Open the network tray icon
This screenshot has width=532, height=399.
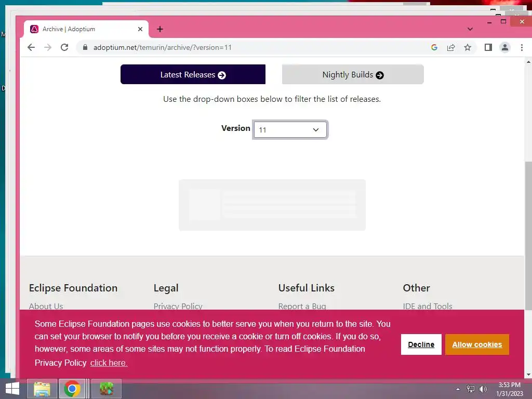click(471, 389)
